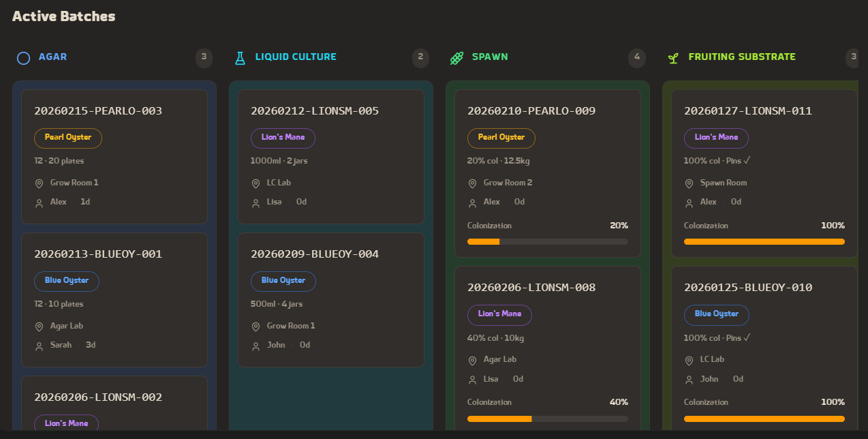Click person icon next to Sarah
The width and height of the screenshot is (868, 439).
coord(39,346)
